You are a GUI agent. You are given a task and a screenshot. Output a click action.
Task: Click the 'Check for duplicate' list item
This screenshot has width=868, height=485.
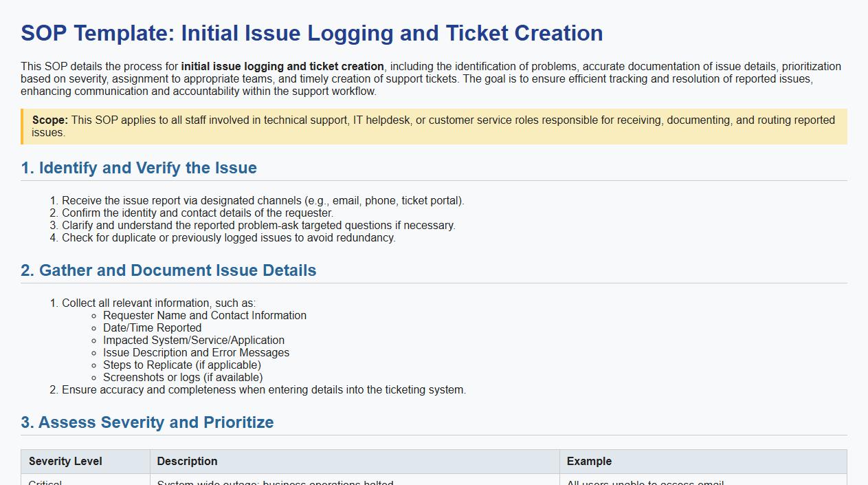point(228,238)
